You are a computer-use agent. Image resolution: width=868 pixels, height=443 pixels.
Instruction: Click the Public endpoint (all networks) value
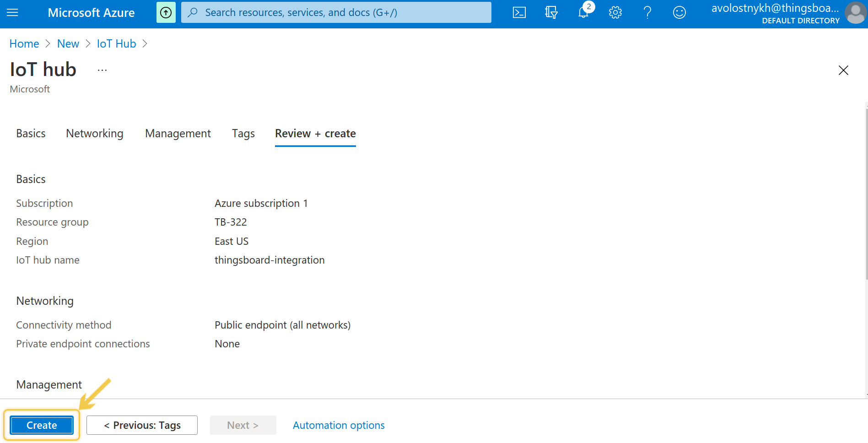point(283,325)
